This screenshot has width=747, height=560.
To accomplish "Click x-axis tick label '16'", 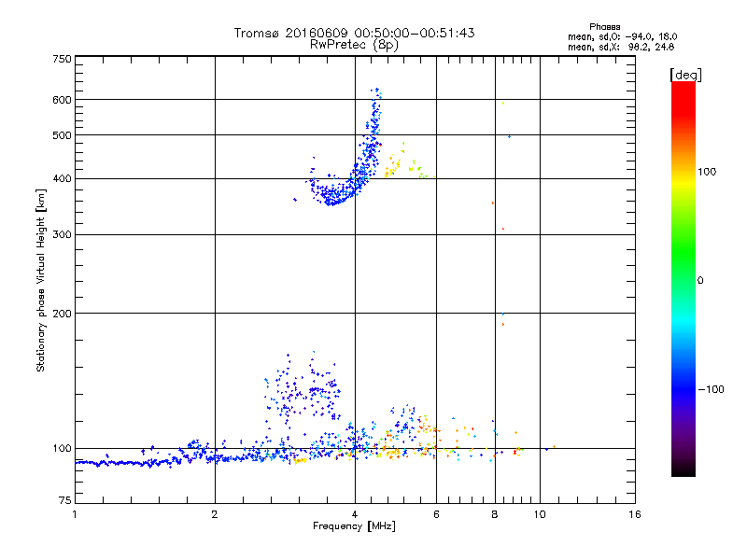I will (635, 514).
